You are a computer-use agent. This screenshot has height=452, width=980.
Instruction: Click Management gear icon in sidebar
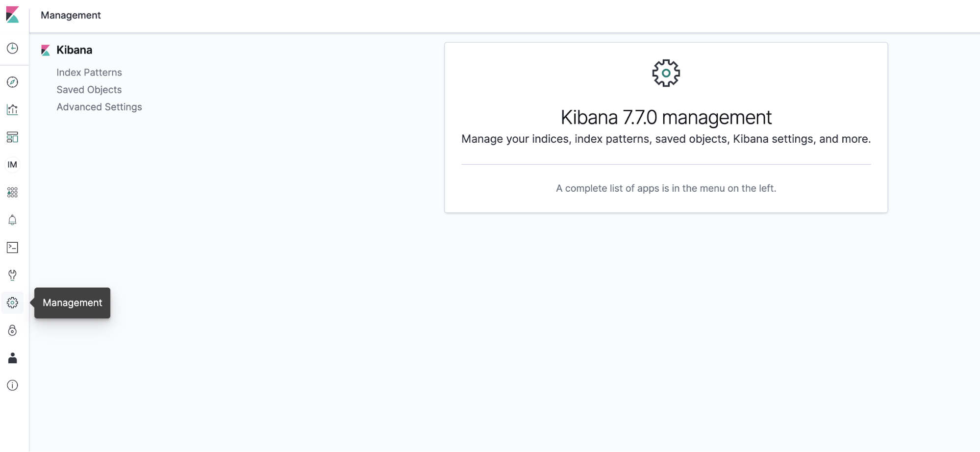[12, 303]
